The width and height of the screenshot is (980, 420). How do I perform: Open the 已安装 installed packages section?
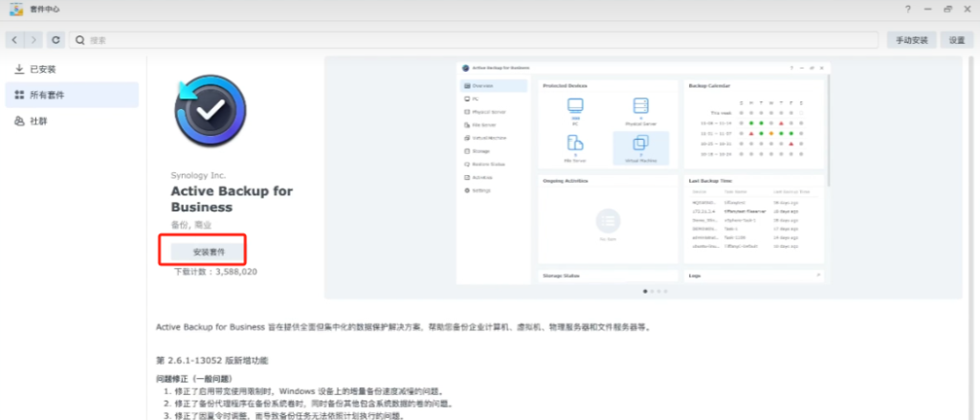[x=43, y=70]
